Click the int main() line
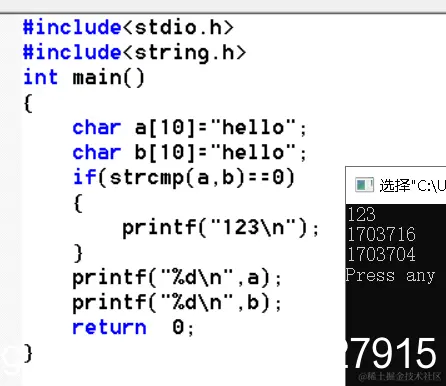The image size is (446, 386). [x=84, y=78]
